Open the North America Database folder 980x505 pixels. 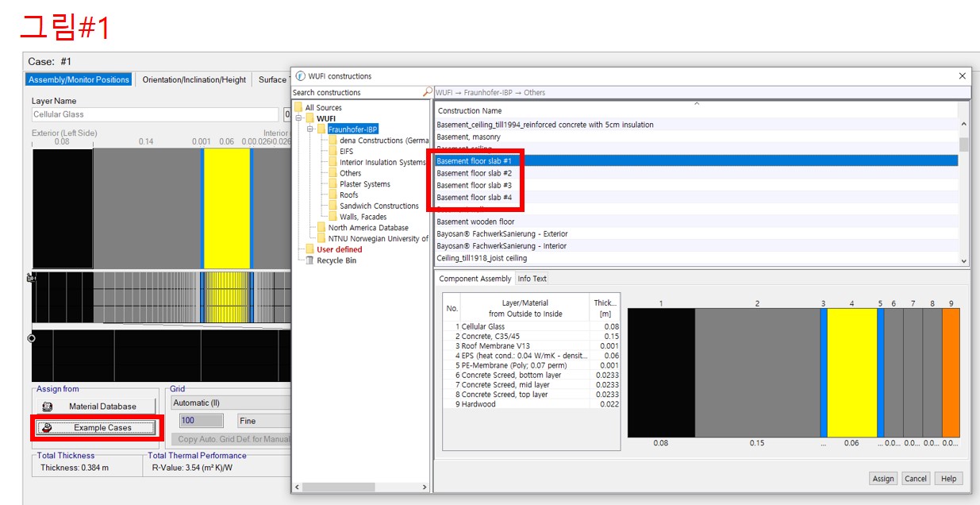368,228
